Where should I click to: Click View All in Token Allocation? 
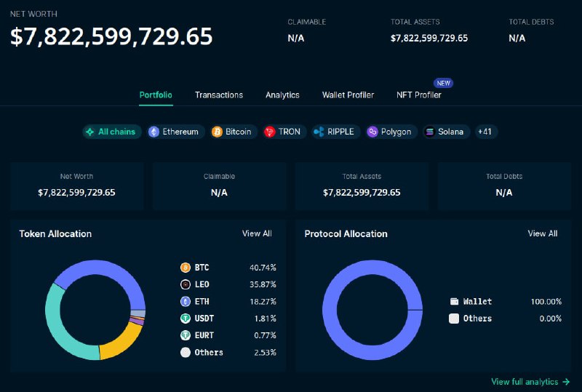pos(257,233)
